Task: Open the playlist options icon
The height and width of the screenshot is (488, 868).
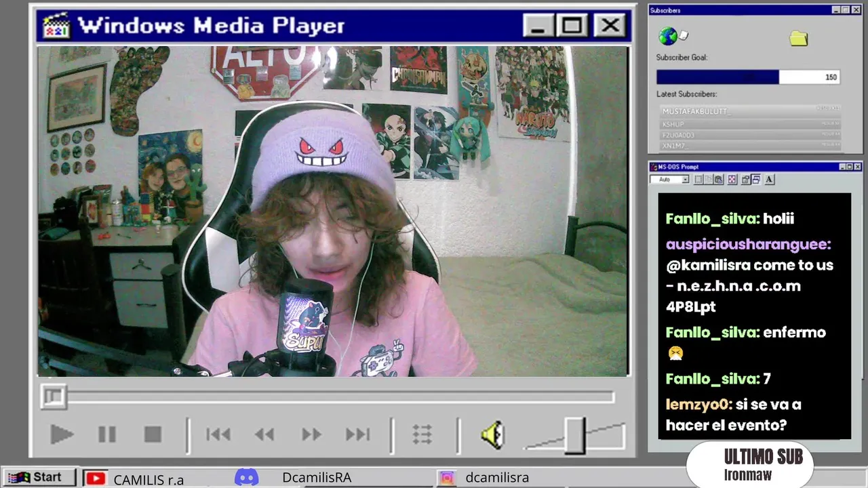Action: point(422,434)
